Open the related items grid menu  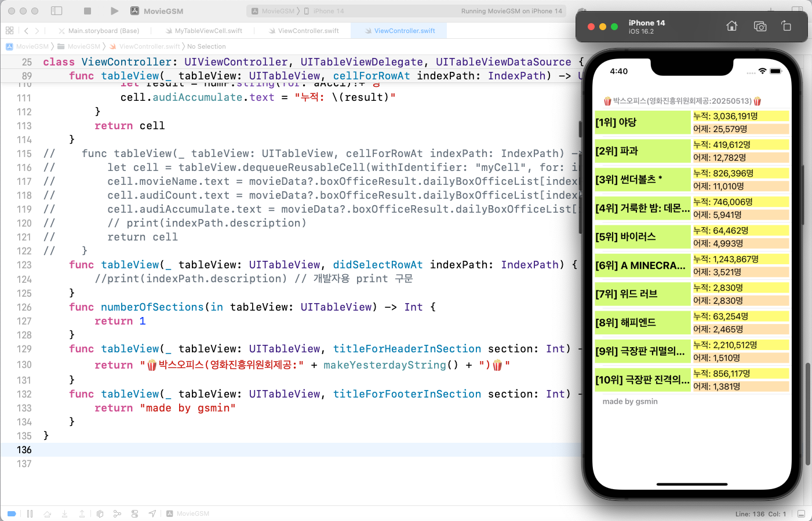[9, 31]
